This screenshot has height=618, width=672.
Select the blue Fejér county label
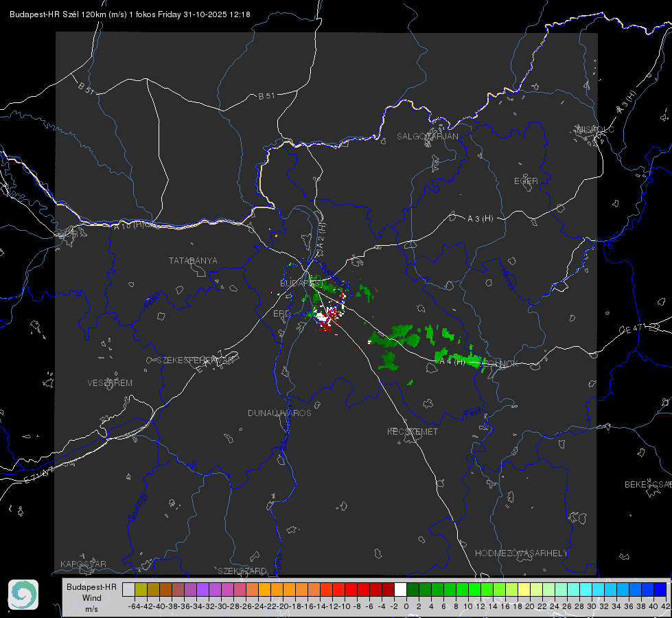[154, 299]
